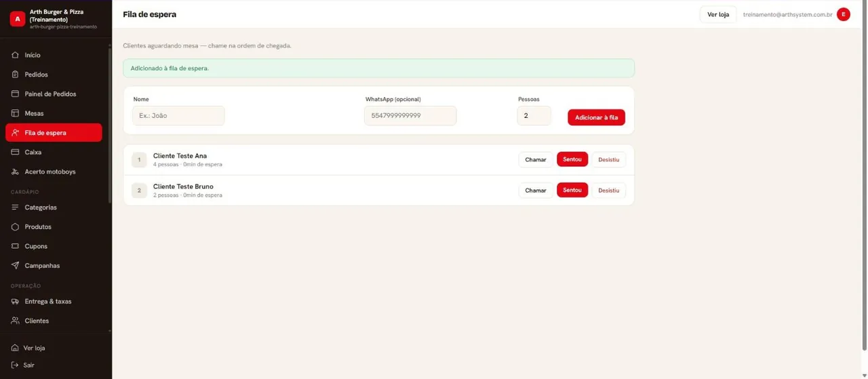Click the Entrega & taxas truck icon
The image size is (868, 379).
tap(15, 301)
